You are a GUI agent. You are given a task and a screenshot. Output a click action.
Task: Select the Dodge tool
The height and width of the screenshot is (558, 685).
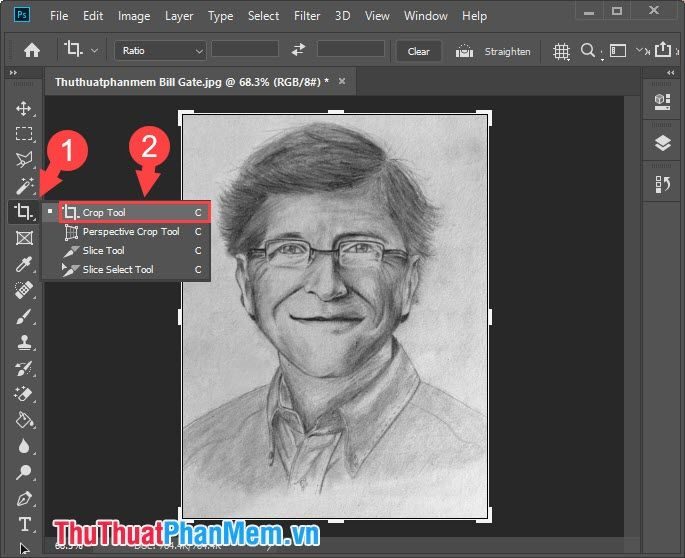pyautogui.click(x=24, y=472)
